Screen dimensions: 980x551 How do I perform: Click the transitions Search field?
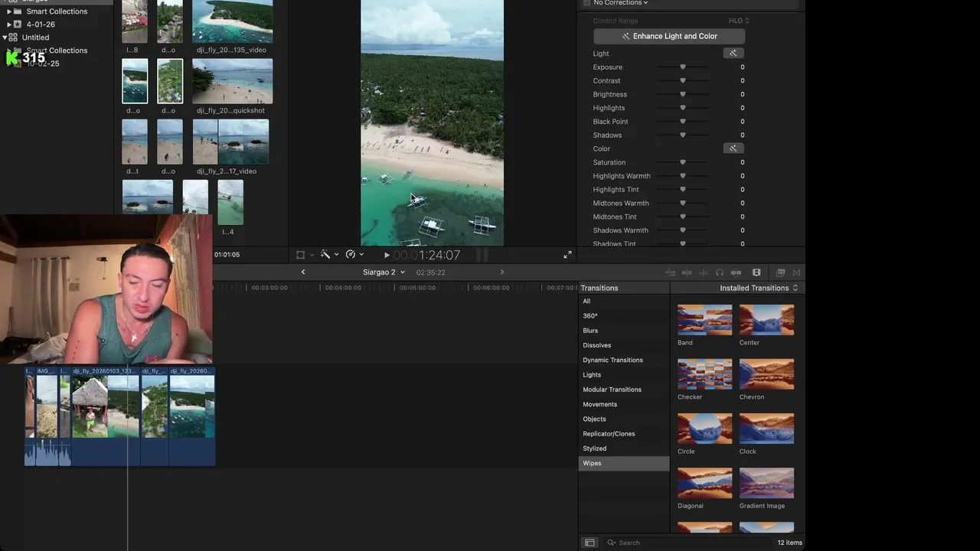[x=688, y=543]
